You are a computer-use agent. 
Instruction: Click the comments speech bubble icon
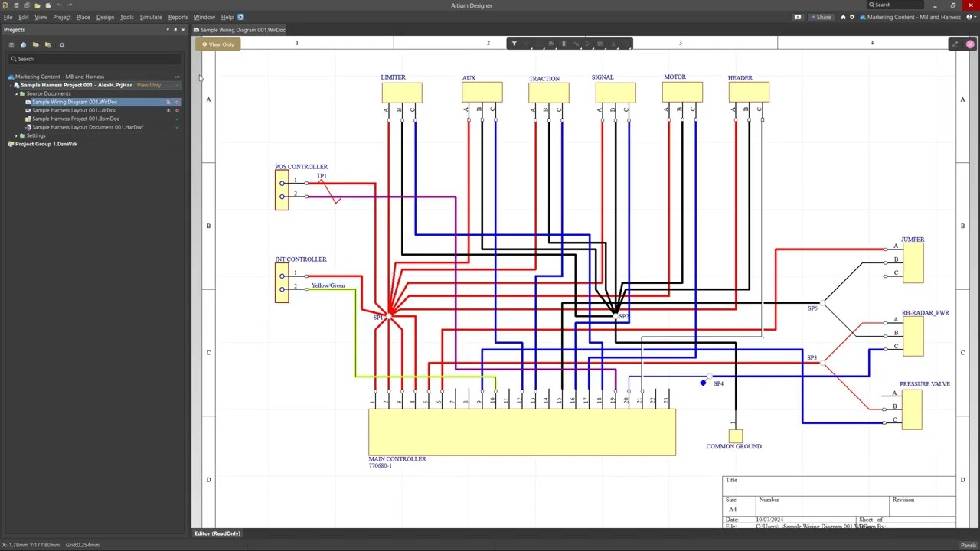click(x=797, y=17)
